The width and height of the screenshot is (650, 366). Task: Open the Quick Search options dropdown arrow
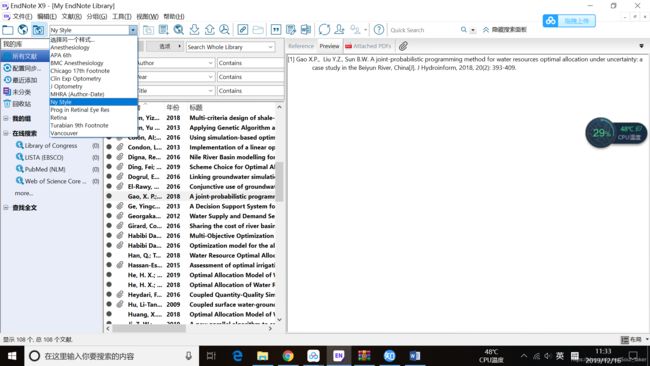tap(473, 30)
